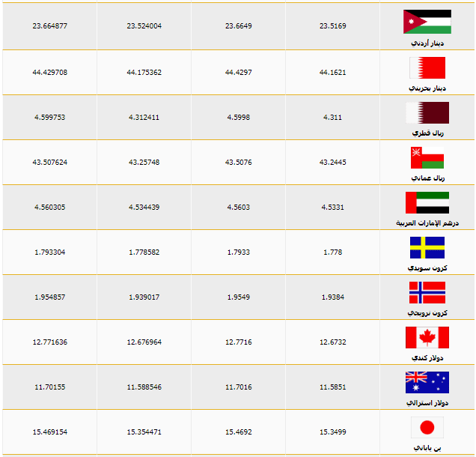Image resolution: width=476 pixels, height=457 pixels.
Task: Click the Oman flag icon
Action: click(427, 157)
